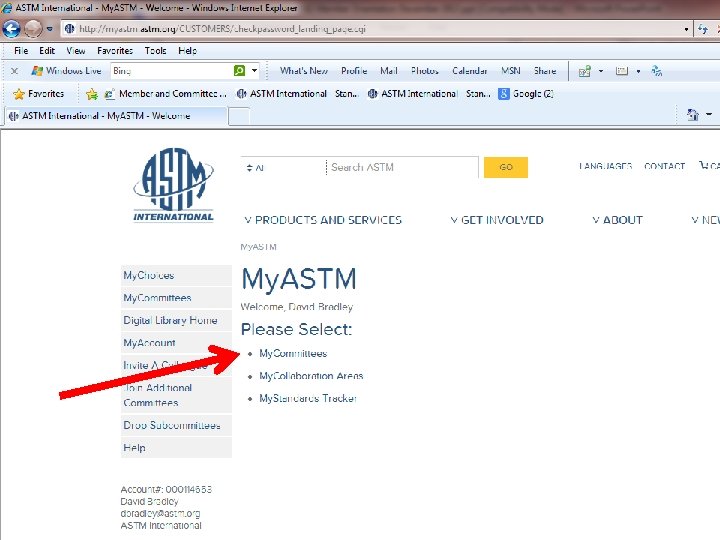Image resolution: width=720 pixels, height=540 pixels.
Task: Click the browser Forward arrow button
Action: [x=33, y=29]
